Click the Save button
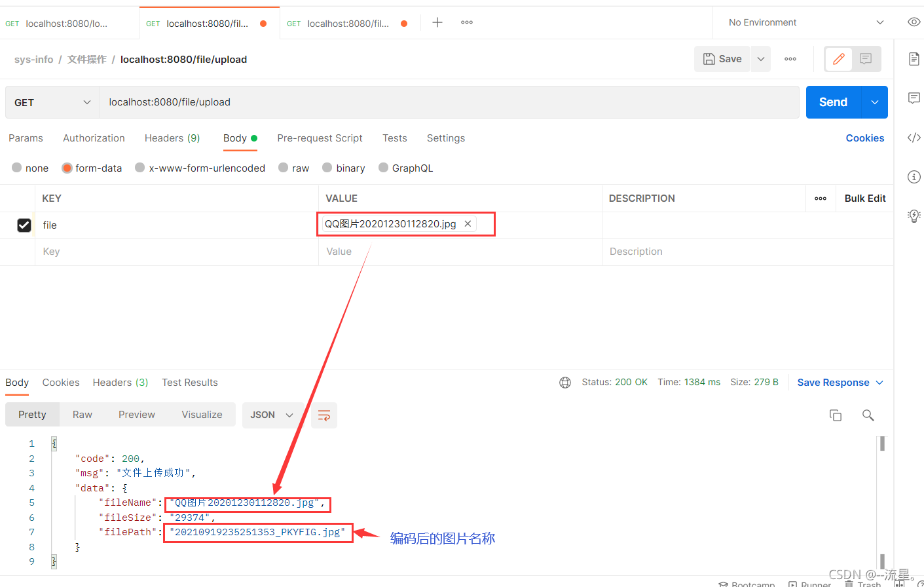Screen dimensions: 924x587 pyautogui.click(x=722, y=59)
